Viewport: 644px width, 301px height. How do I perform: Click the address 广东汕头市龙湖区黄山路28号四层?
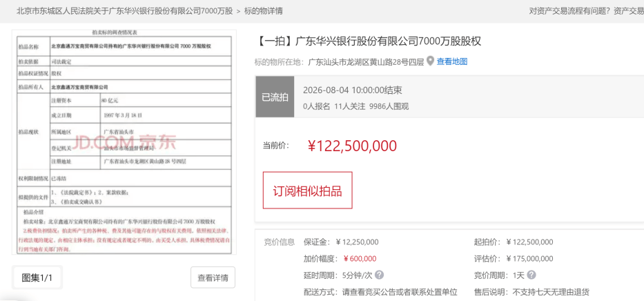pyautogui.click(x=366, y=62)
